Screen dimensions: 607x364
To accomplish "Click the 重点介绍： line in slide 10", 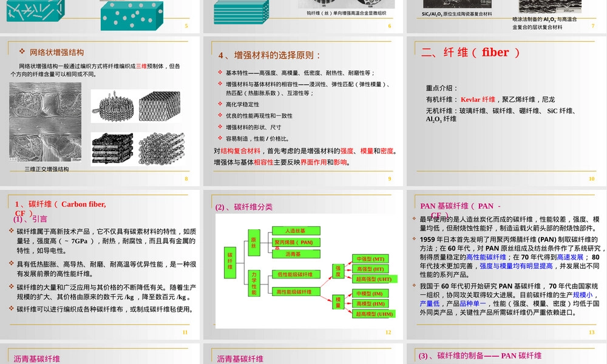I will click(442, 88).
